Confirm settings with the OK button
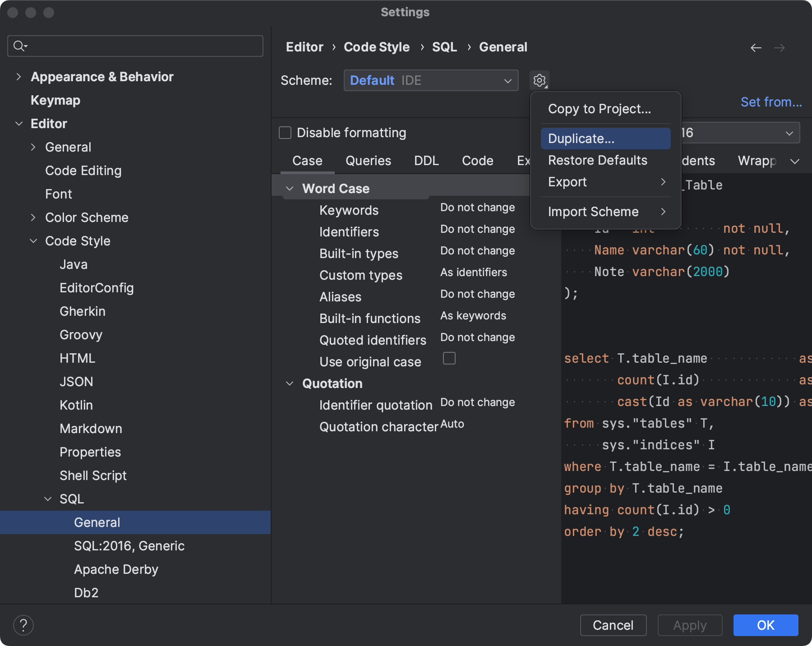The width and height of the screenshot is (812, 646). [765, 625]
